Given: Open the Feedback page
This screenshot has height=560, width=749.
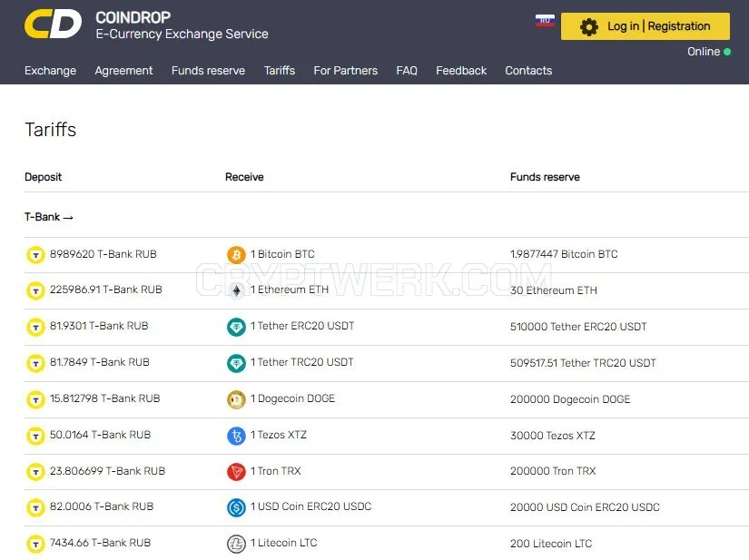Looking at the screenshot, I should point(461,71).
